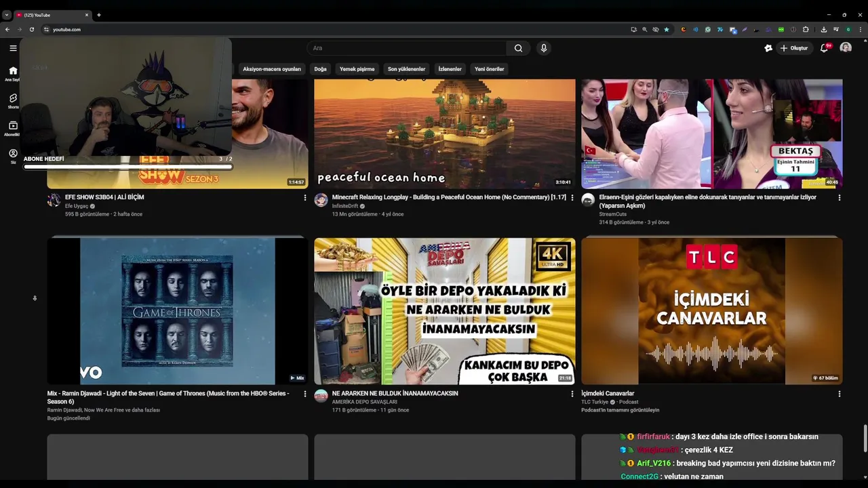Open options menu for Minecraft Relaxing Longplay
Image resolution: width=868 pixels, height=488 pixels.
click(x=572, y=198)
